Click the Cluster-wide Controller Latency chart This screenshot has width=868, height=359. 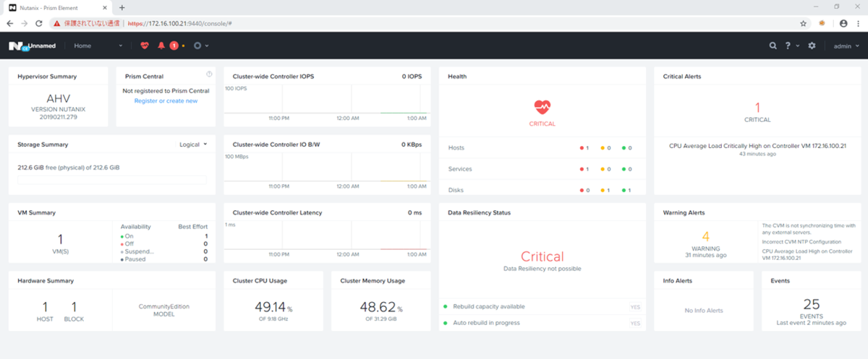[327, 237]
